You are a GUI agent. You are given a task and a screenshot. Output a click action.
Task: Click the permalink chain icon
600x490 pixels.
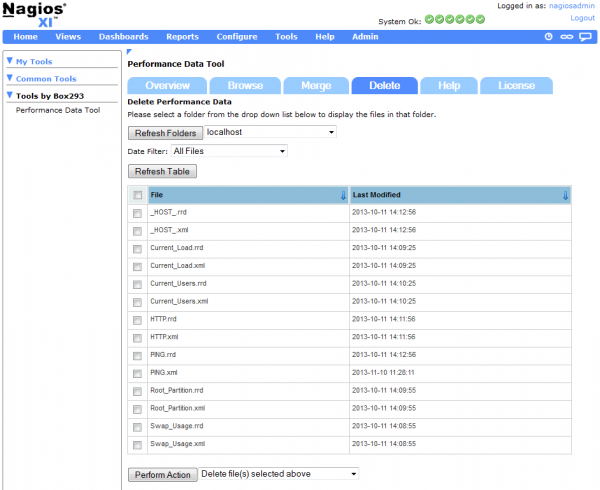[567, 36]
